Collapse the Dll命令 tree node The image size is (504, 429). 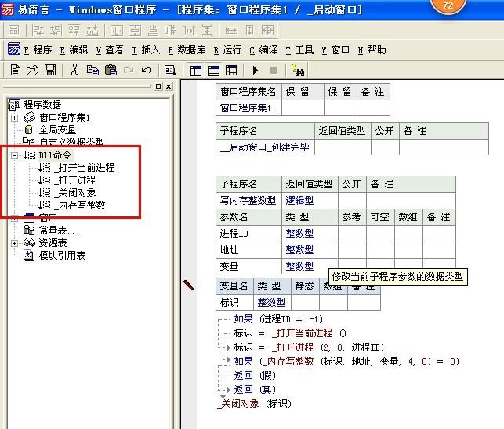pyautogui.click(x=15, y=155)
